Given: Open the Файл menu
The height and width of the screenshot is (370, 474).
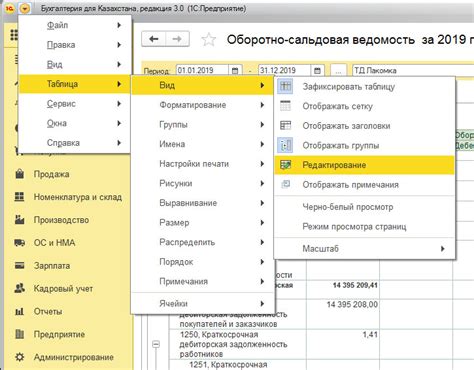Looking at the screenshot, I should tap(74, 25).
